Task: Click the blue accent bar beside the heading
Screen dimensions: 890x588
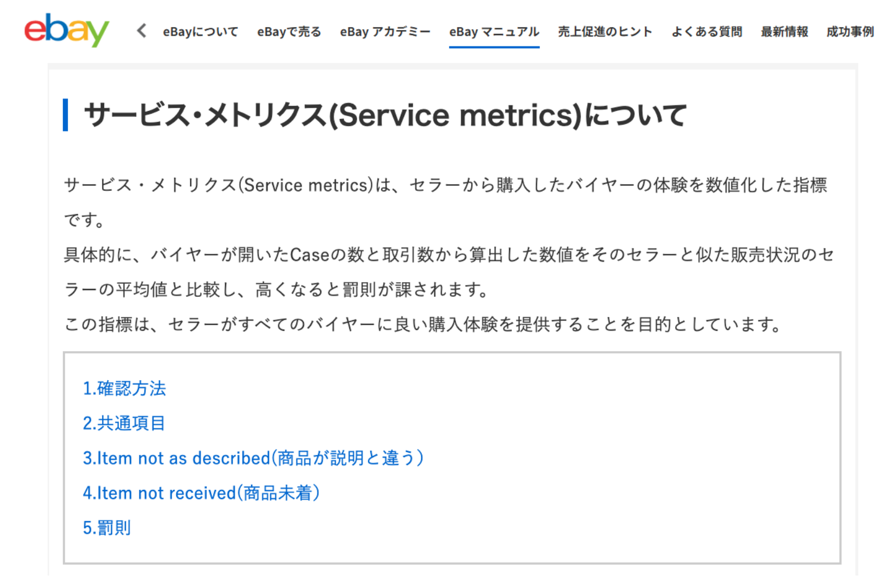Action: point(66,115)
